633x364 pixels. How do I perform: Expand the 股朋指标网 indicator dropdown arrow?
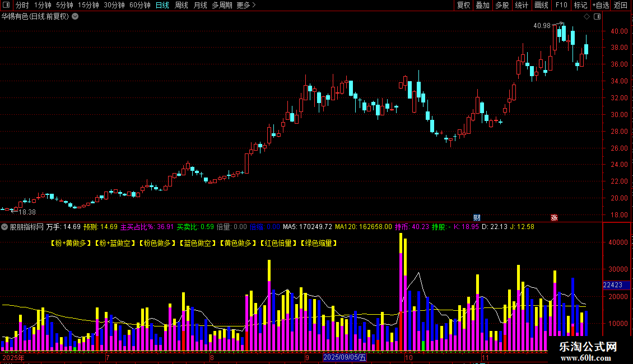coord(4,227)
